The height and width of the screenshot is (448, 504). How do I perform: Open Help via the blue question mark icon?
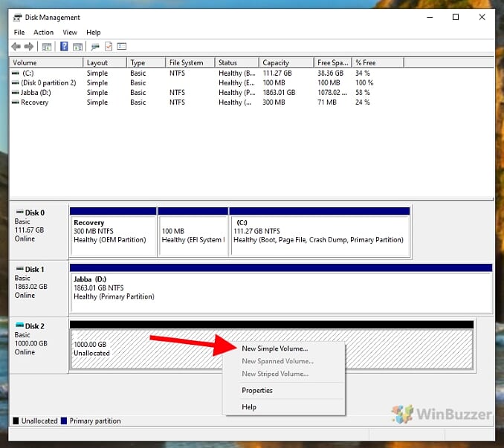(64, 47)
